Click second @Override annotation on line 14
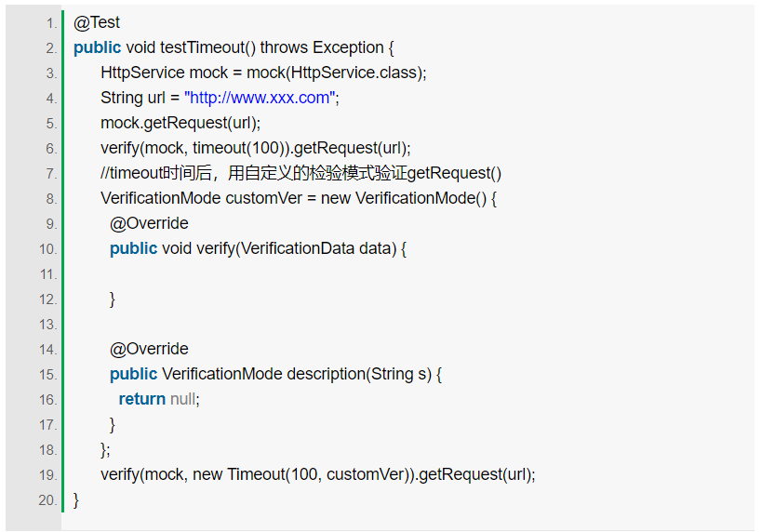Image resolution: width=761 pixels, height=532 pixels. coord(149,350)
